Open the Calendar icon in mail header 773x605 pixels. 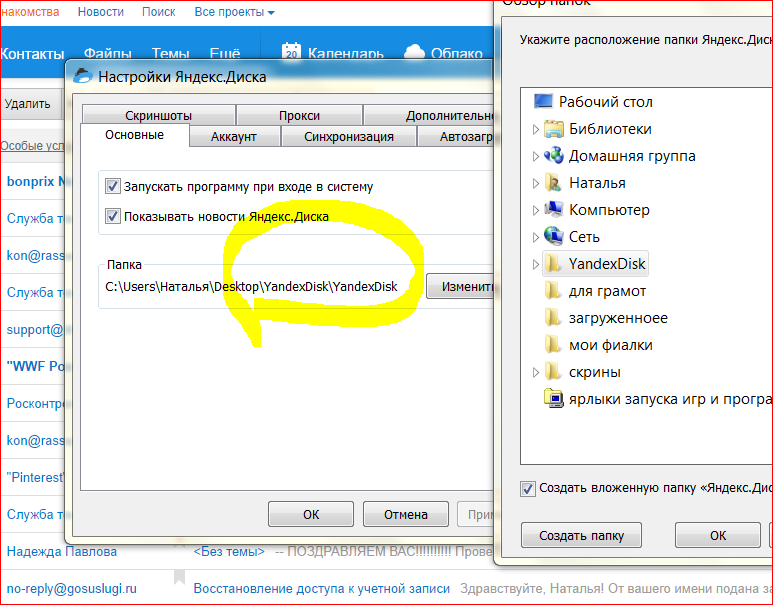coord(291,51)
